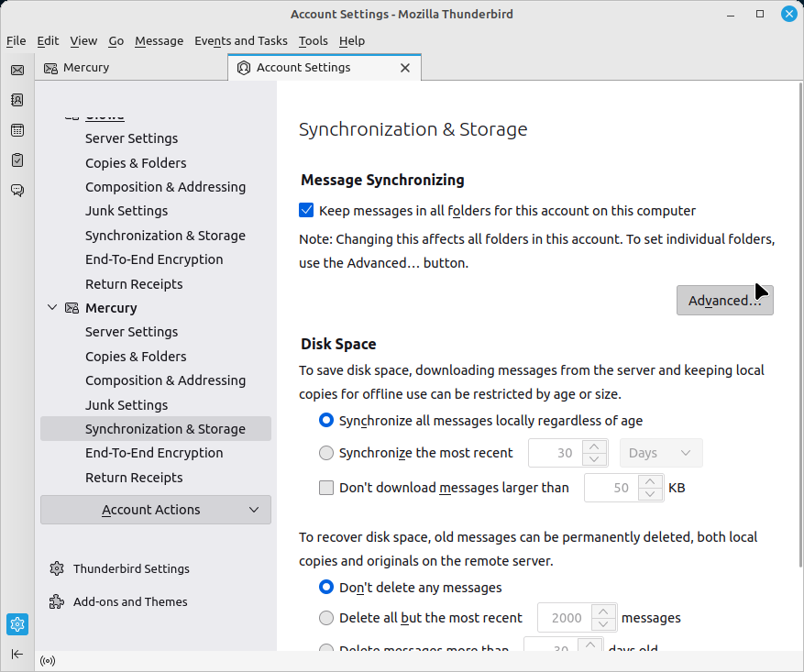Select Delete all but the most recent option
804x672 pixels.
(326, 618)
